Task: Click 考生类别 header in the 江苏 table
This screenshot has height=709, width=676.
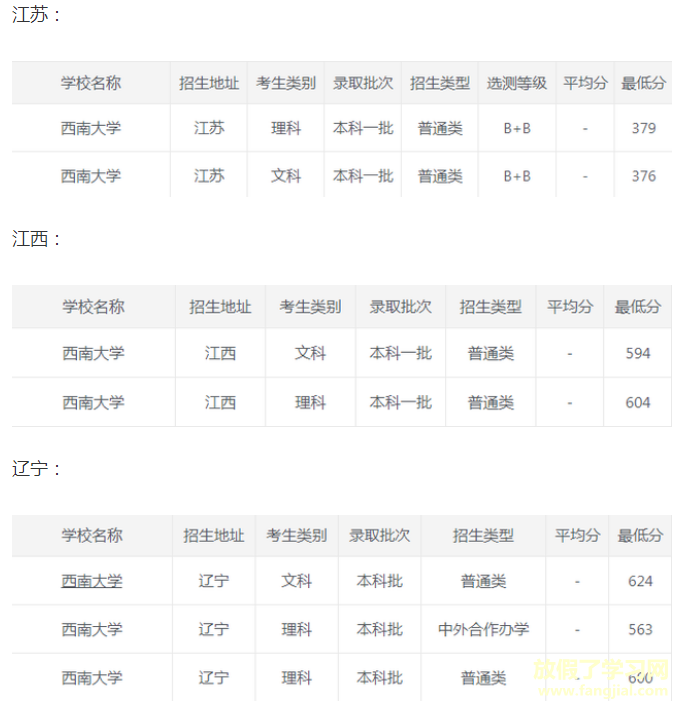Action: [x=285, y=83]
